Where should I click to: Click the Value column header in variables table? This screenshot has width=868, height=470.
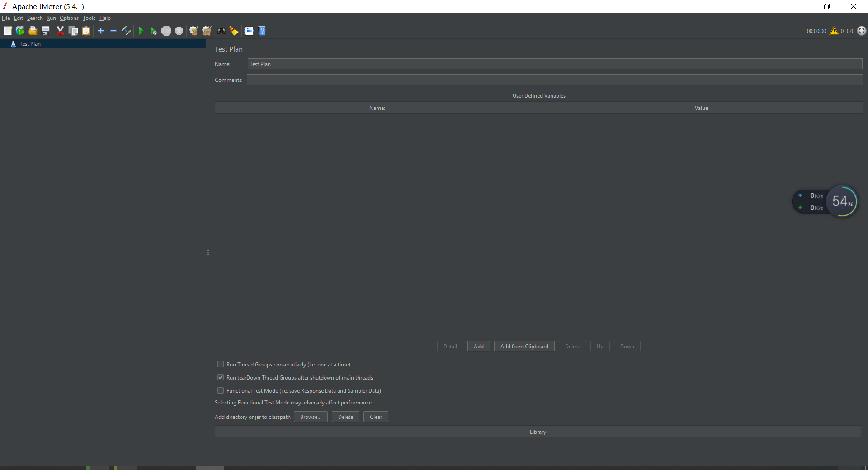click(x=701, y=108)
